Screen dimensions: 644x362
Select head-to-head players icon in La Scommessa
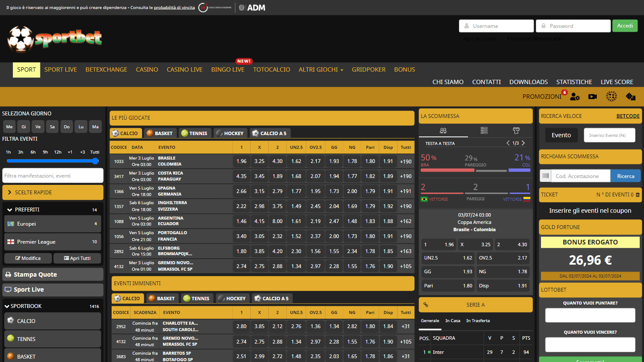point(443,130)
